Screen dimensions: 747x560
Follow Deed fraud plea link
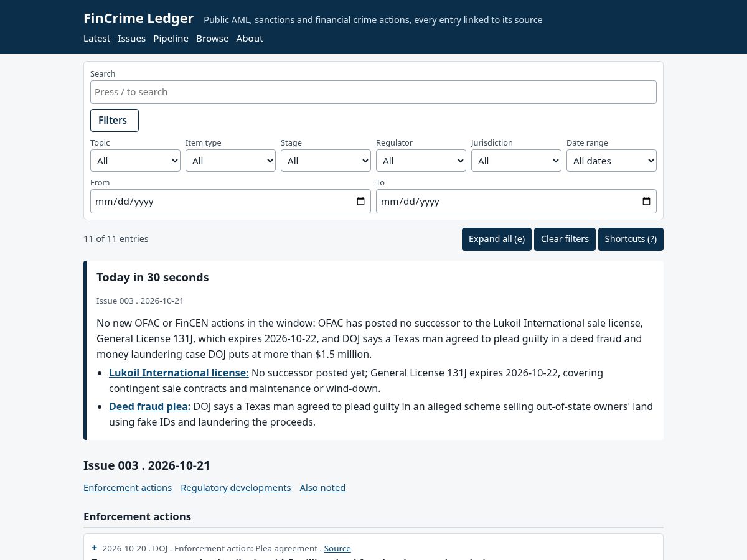(149, 406)
